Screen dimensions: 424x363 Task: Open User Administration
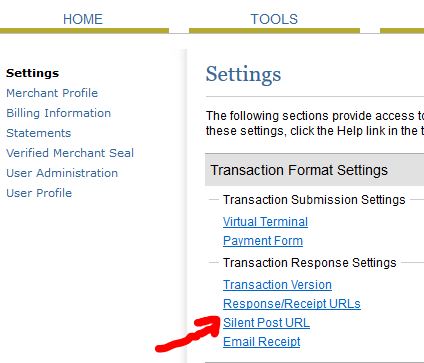tap(62, 173)
